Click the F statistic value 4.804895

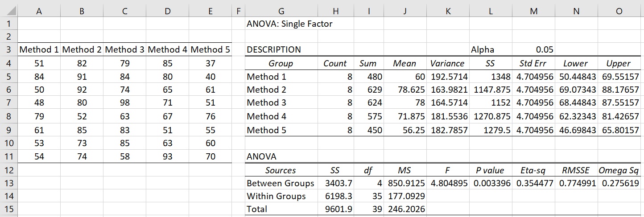(447, 183)
